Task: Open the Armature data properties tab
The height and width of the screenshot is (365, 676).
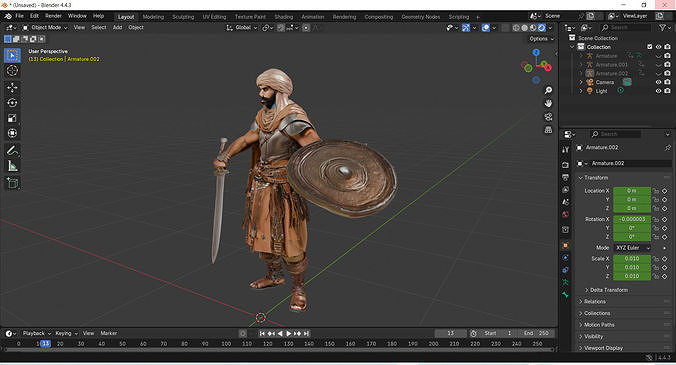Action: [566, 282]
